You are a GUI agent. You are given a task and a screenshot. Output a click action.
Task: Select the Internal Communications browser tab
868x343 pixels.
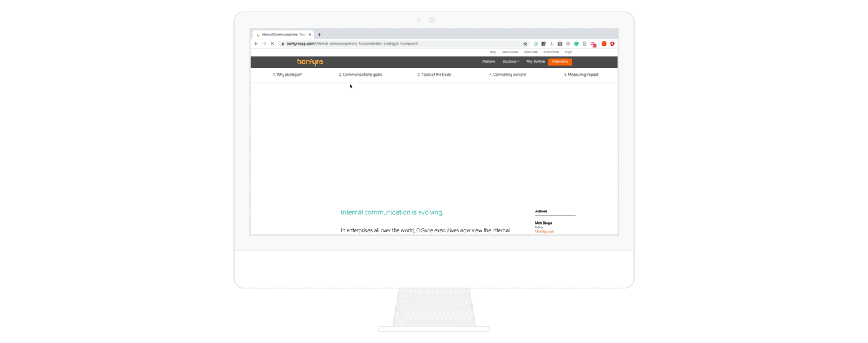pos(283,35)
